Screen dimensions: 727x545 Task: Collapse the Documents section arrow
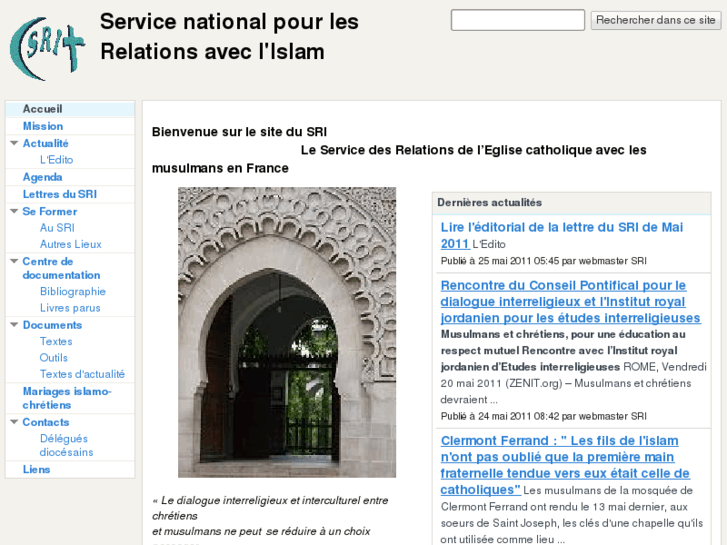14,325
